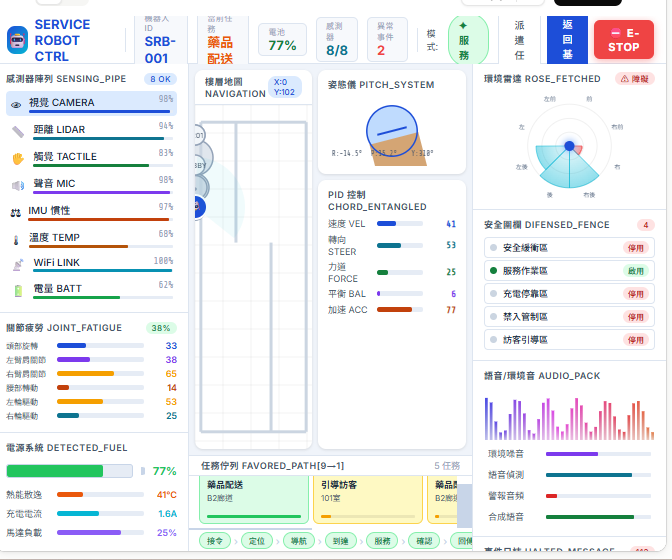672x560 pixels.
Task: Click the 38% joint fatigue badge
Action: [161, 328]
